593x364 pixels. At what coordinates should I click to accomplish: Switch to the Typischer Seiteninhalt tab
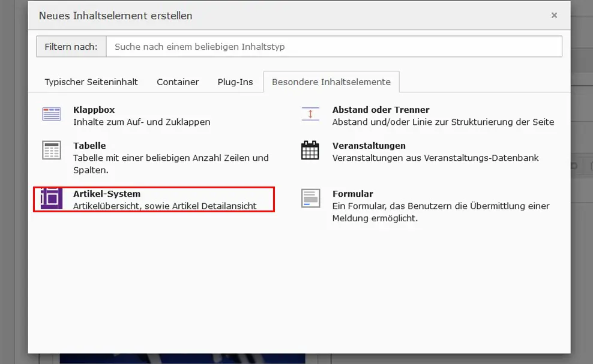click(x=91, y=82)
